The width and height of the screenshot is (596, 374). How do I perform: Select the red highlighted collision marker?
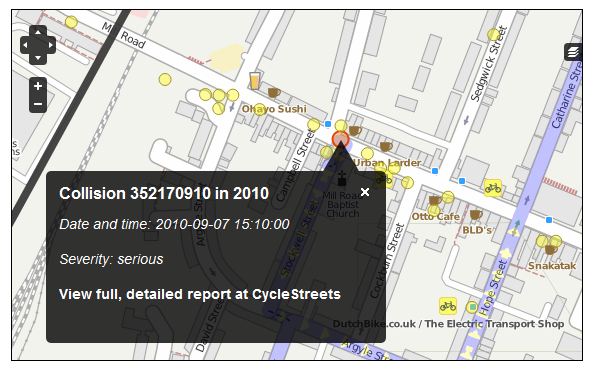tap(340, 139)
